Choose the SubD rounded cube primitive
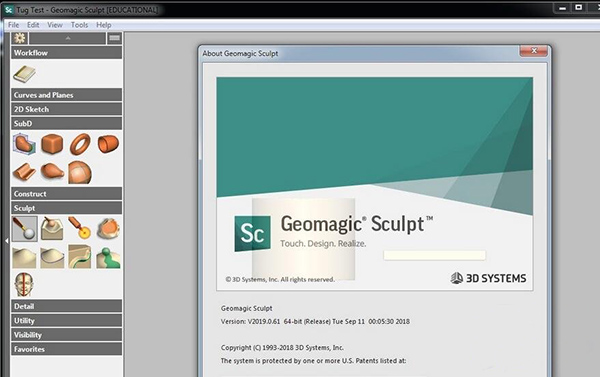The image size is (600, 377). (x=52, y=144)
